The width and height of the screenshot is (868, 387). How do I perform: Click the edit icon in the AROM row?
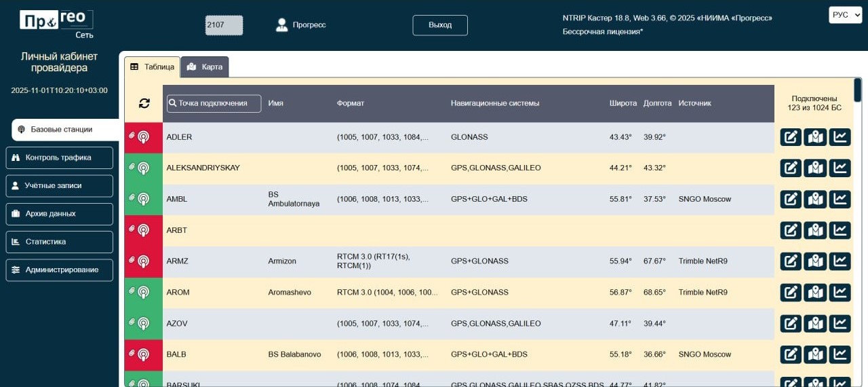(791, 292)
